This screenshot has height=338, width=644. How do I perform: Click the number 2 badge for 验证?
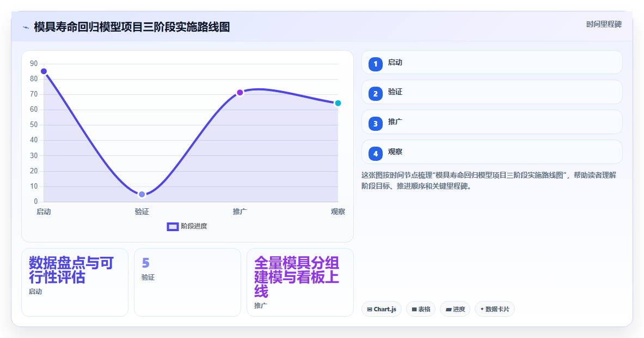[376, 94]
